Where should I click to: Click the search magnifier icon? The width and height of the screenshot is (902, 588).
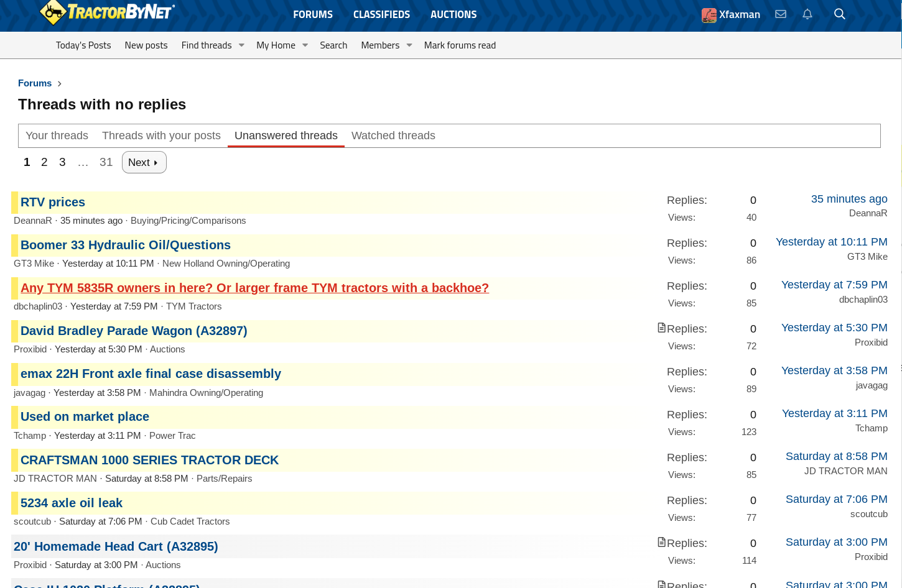click(839, 14)
